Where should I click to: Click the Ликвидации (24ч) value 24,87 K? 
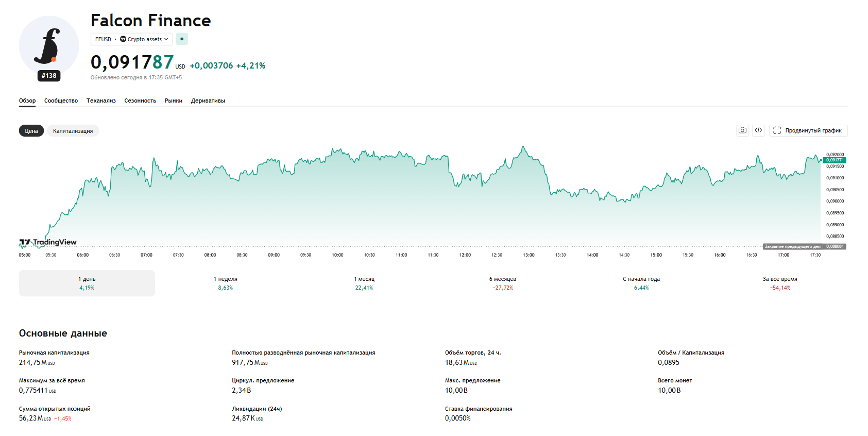coord(247,418)
